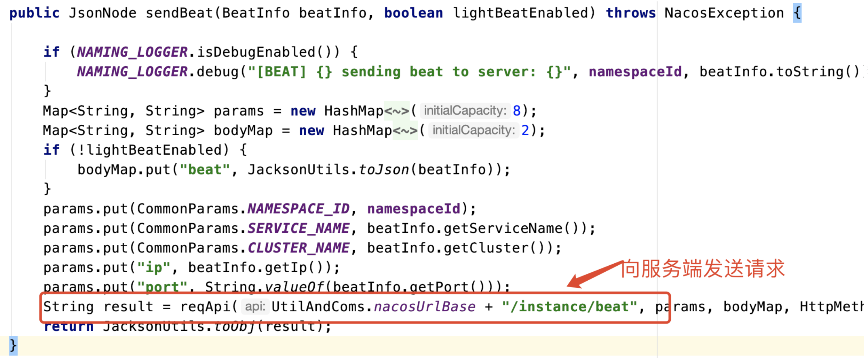Click namespaceId in params.put line
Viewport: 868px width, 358px height.
pos(414,209)
